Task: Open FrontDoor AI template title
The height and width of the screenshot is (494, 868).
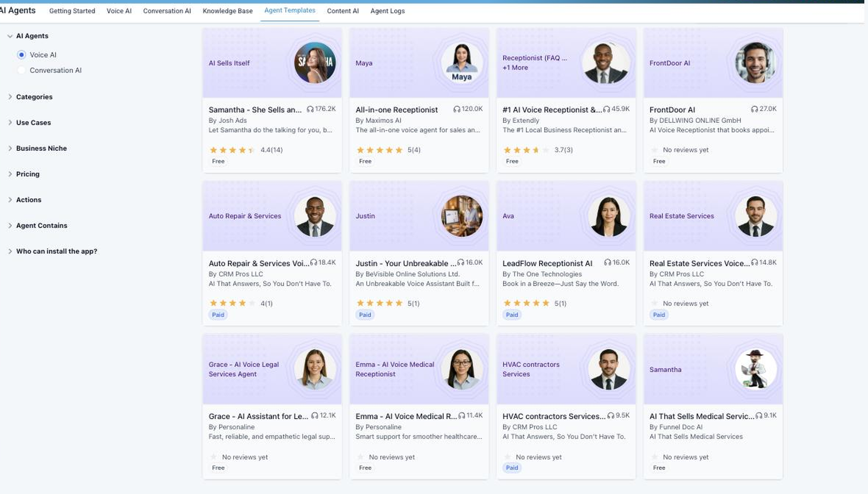Action: click(x=672, y=110)
